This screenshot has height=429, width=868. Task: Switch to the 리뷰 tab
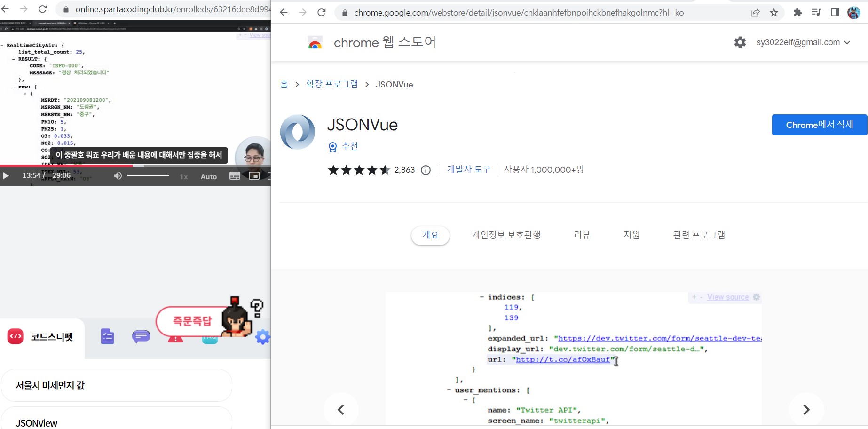(x=582, y=235)
